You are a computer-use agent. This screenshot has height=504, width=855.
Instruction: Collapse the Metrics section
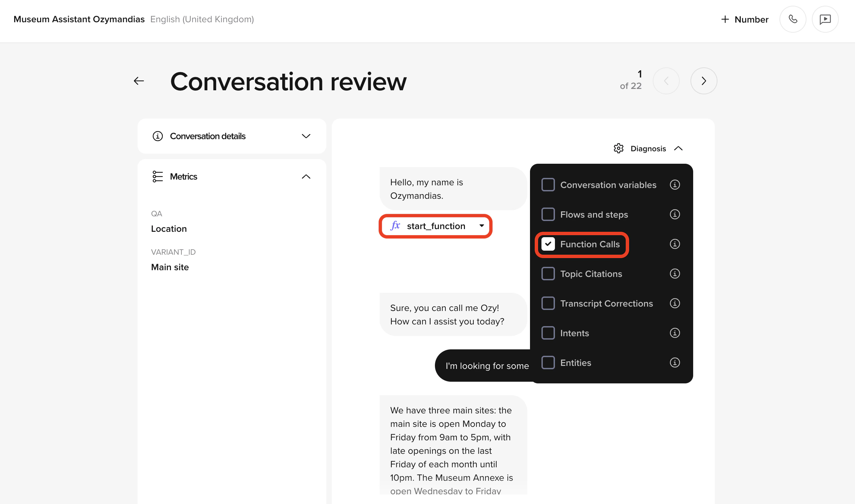click(306, 176)
